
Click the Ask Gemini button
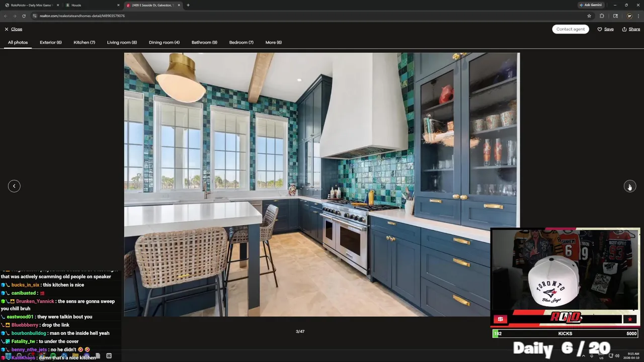click(x=591, y=5)
